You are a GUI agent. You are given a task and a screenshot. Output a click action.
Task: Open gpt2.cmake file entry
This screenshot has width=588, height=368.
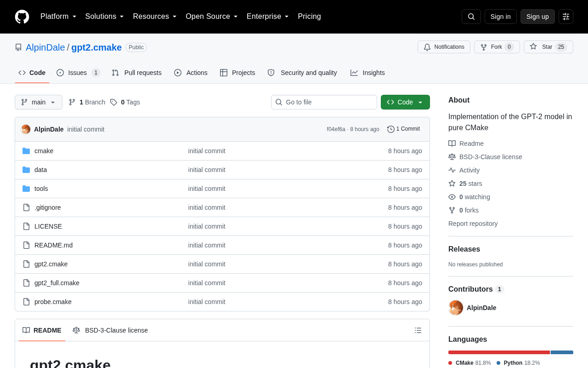pos(51,264)
